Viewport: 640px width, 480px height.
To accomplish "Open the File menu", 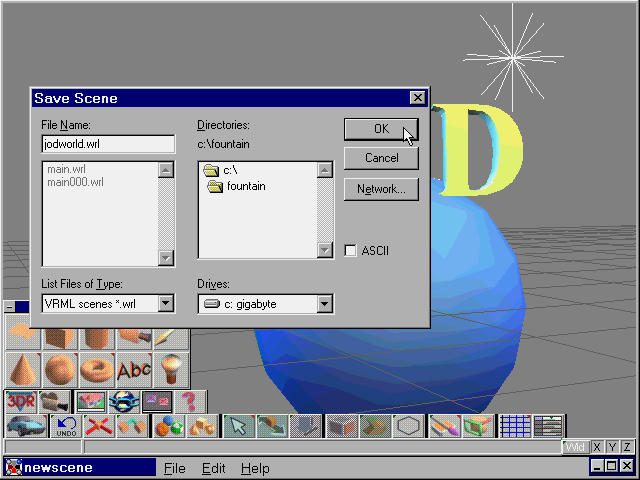I will point(175,468).
